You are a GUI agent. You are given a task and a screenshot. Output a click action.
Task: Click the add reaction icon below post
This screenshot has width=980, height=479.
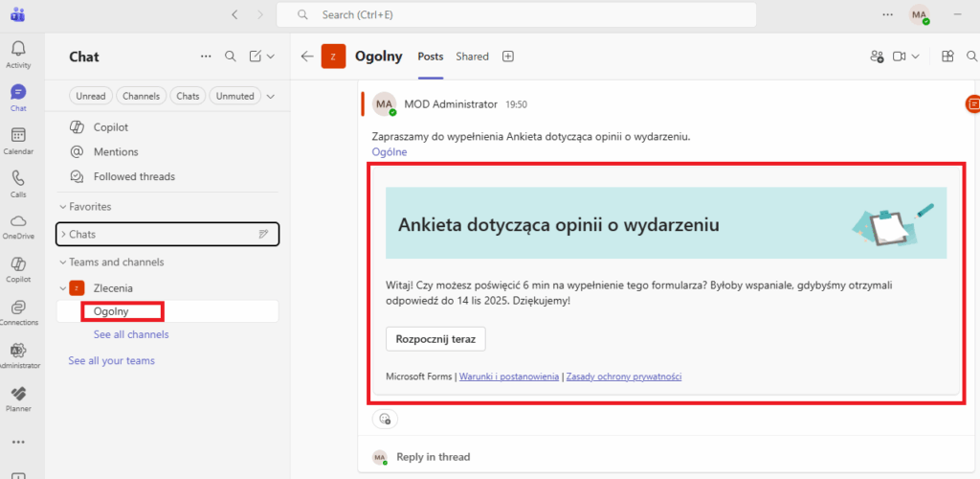click(x=385, y=419)
